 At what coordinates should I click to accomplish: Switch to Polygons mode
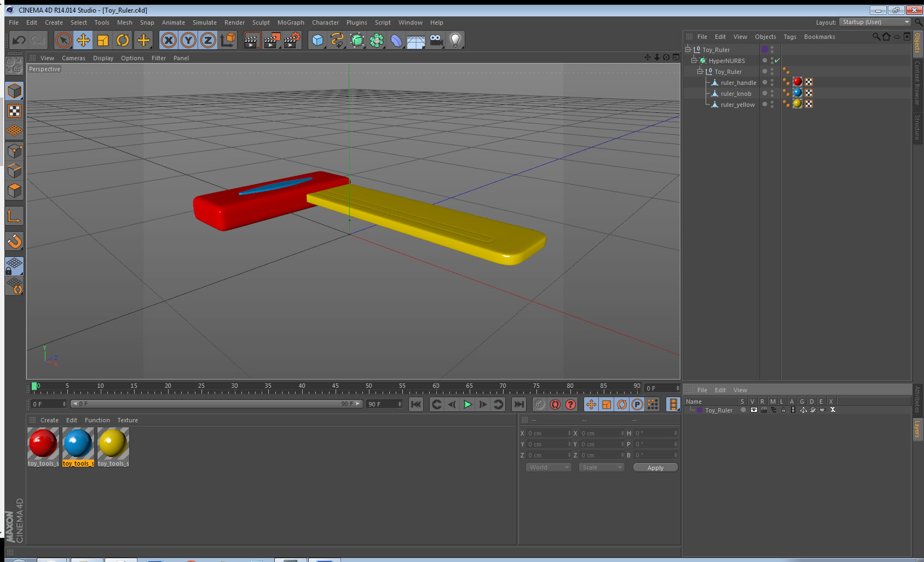click(x=14, y=191)
